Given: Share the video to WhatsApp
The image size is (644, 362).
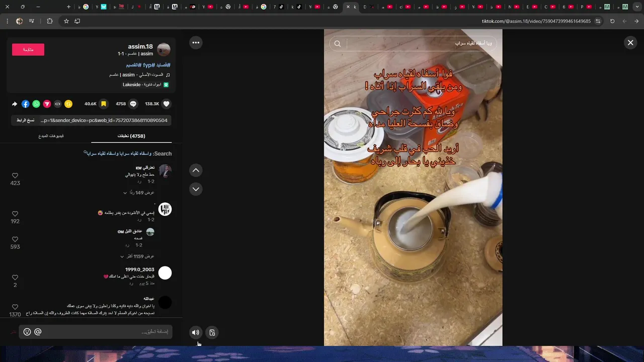Looking at the screenshot, I should point(36,104).
